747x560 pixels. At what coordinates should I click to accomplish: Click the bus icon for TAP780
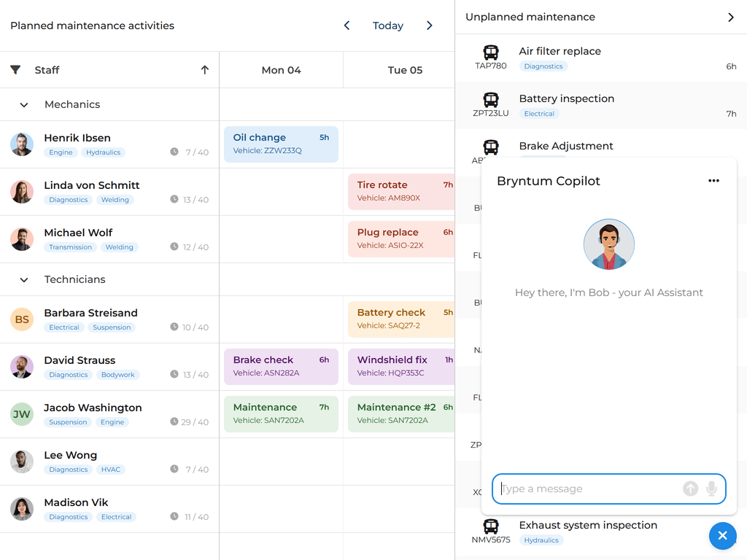pos(491,52)
